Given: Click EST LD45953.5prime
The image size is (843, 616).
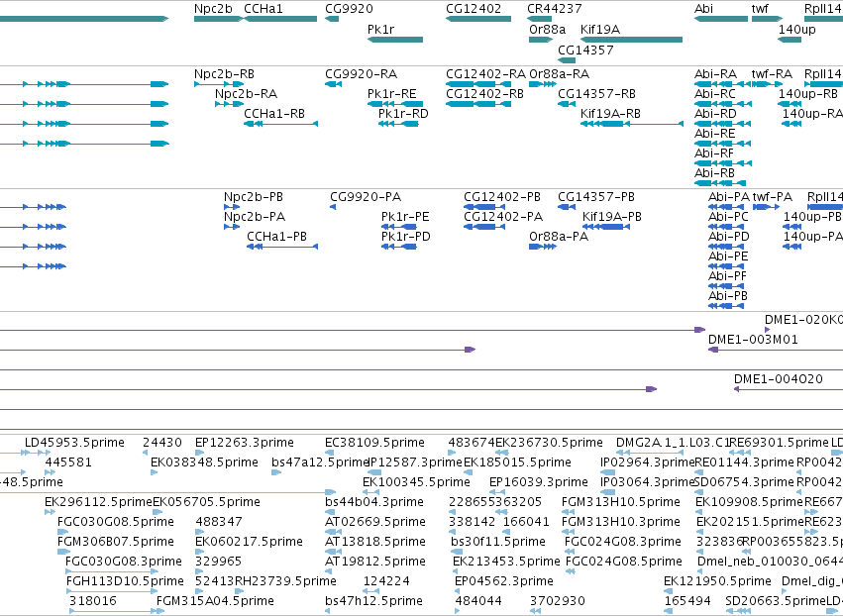Looking at the screenshot, I should coord(74,443).
